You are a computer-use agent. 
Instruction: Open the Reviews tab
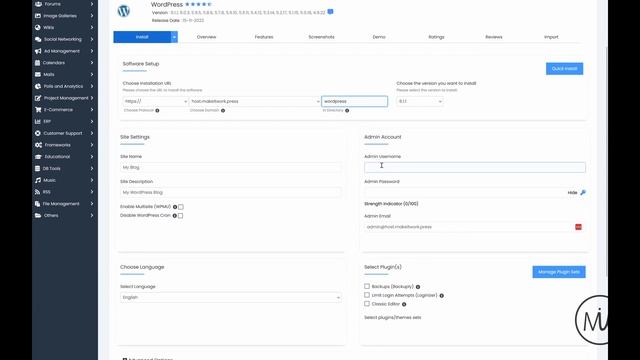(x=494, y=37)
